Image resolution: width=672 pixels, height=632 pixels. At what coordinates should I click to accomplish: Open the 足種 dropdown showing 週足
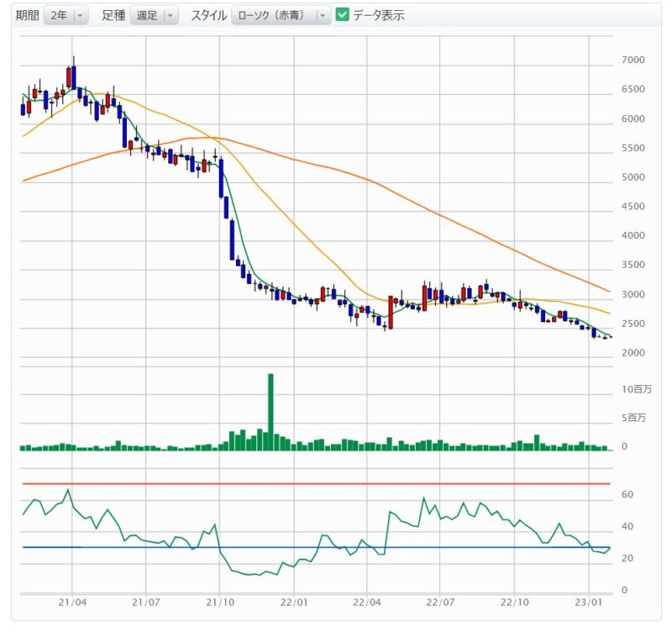(x=155, y=15)
